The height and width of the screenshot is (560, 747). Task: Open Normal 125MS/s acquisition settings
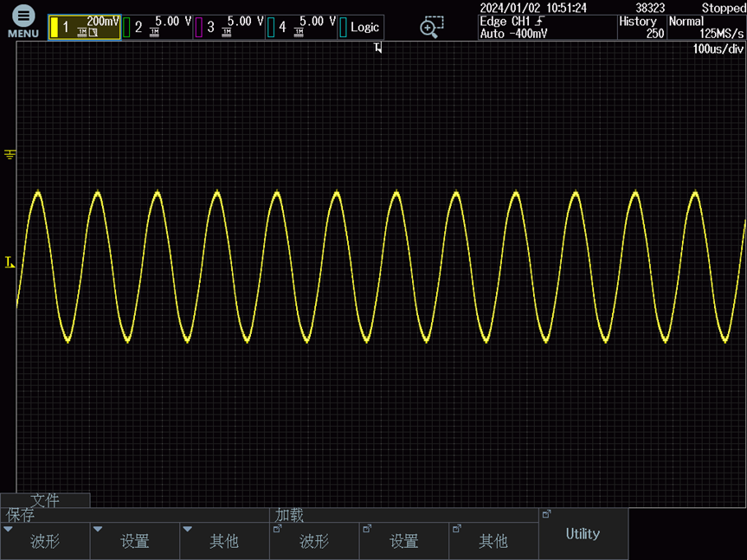point(706,27)
